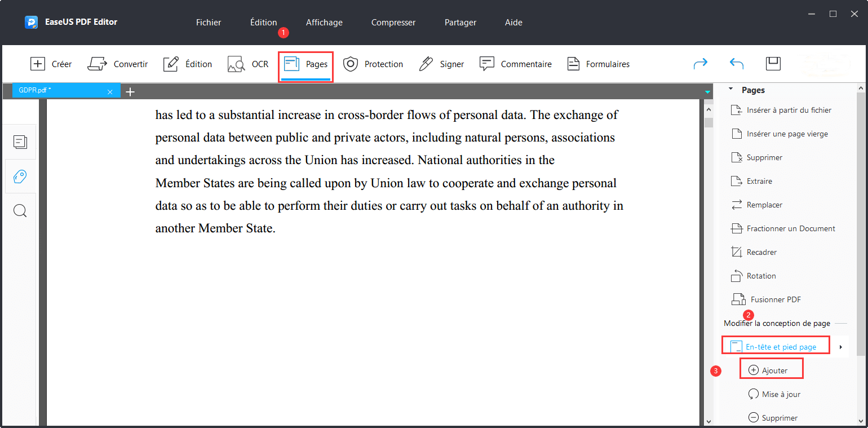Click the undo arrow icon
Viewport: 868px width, 428px height.
[x=737, y=64]
